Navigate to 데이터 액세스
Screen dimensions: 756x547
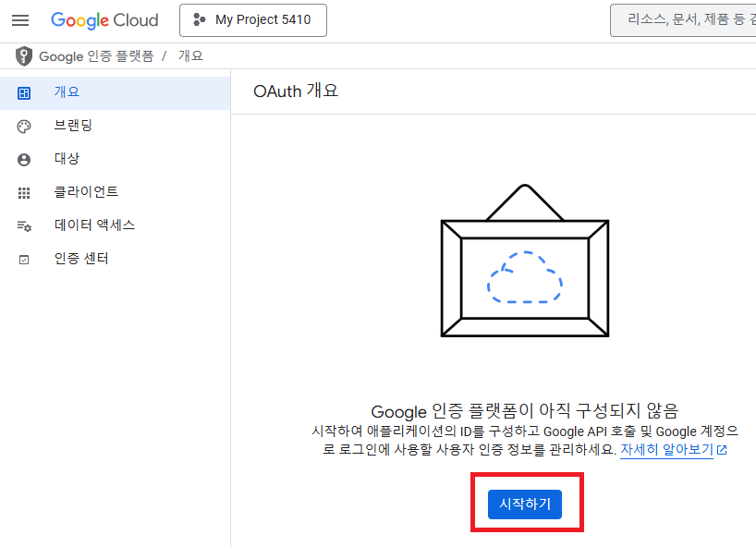click(115, 225)
